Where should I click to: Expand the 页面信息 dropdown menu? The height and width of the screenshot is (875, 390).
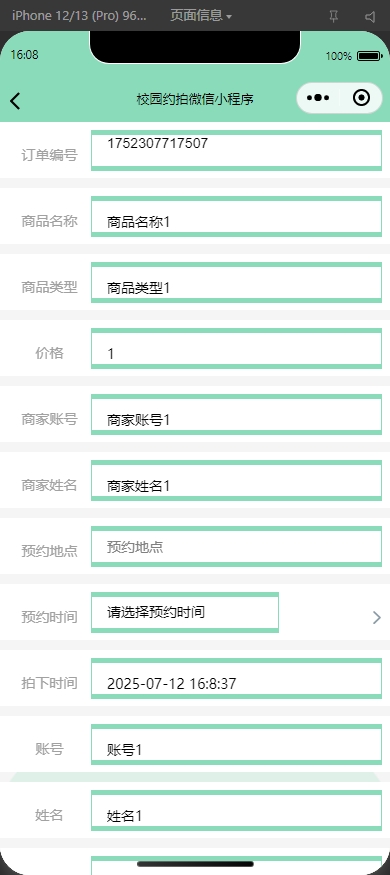(201, 16)
